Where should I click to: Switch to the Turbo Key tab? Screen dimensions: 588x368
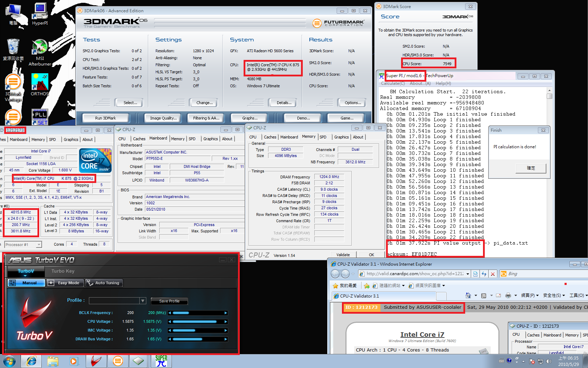coord(63,271)
